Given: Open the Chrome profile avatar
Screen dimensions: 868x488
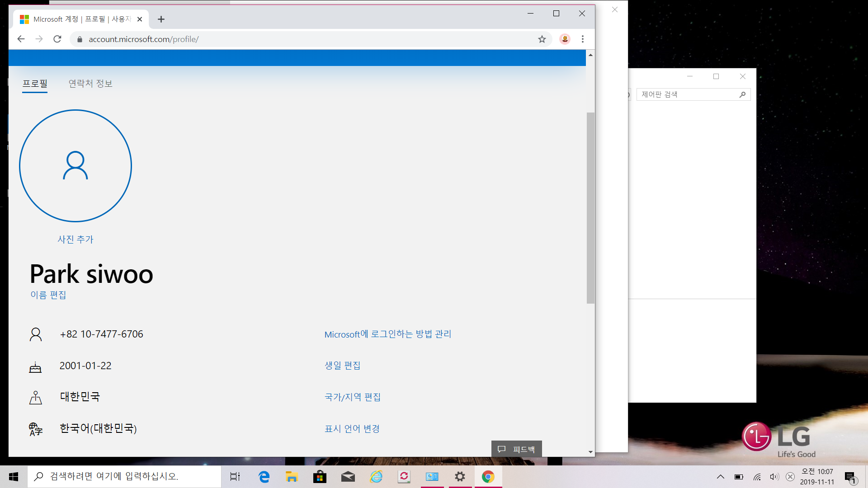Looking at the screenshot, I should [x=564, y=39].
